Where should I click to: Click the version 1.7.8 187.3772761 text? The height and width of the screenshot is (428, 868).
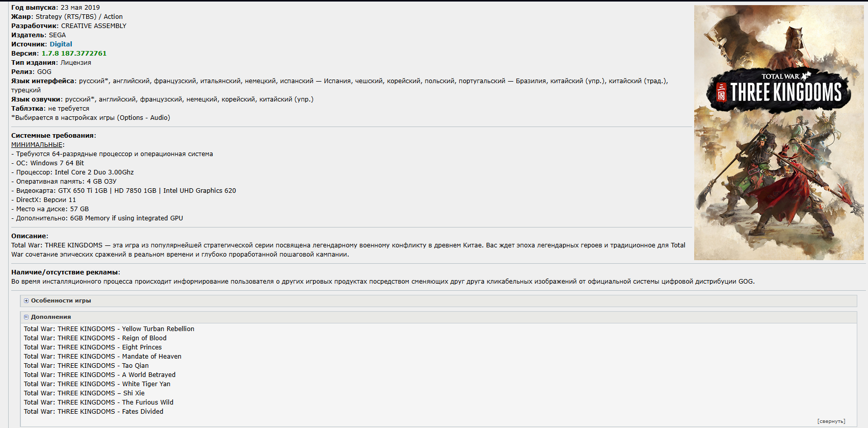pos(74,54)
